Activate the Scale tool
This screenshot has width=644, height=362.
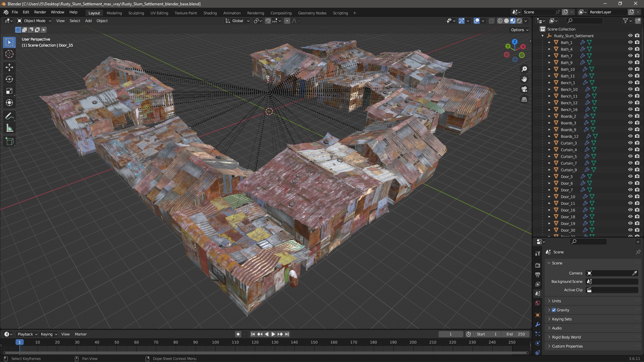click(x=9, y=91)
